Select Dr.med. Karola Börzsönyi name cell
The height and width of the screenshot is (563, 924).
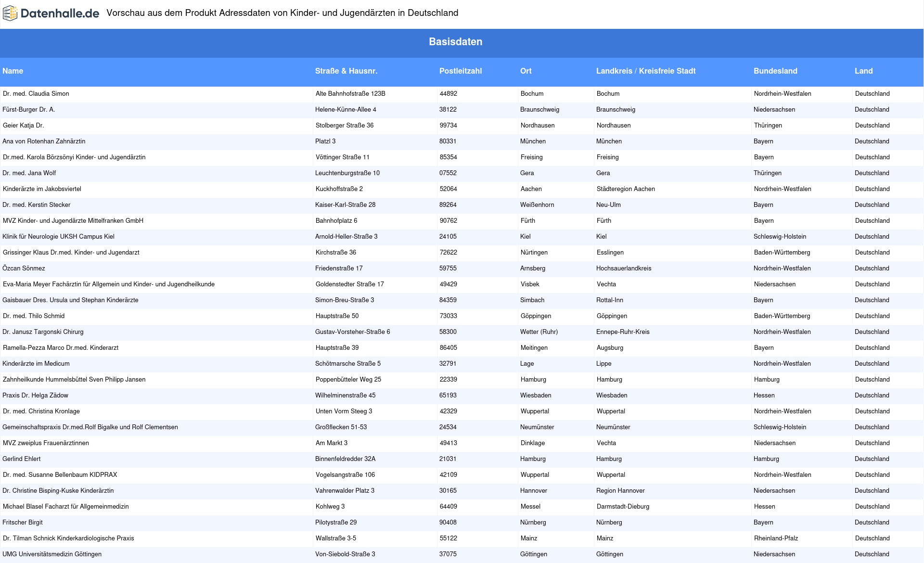coord(74,157)
